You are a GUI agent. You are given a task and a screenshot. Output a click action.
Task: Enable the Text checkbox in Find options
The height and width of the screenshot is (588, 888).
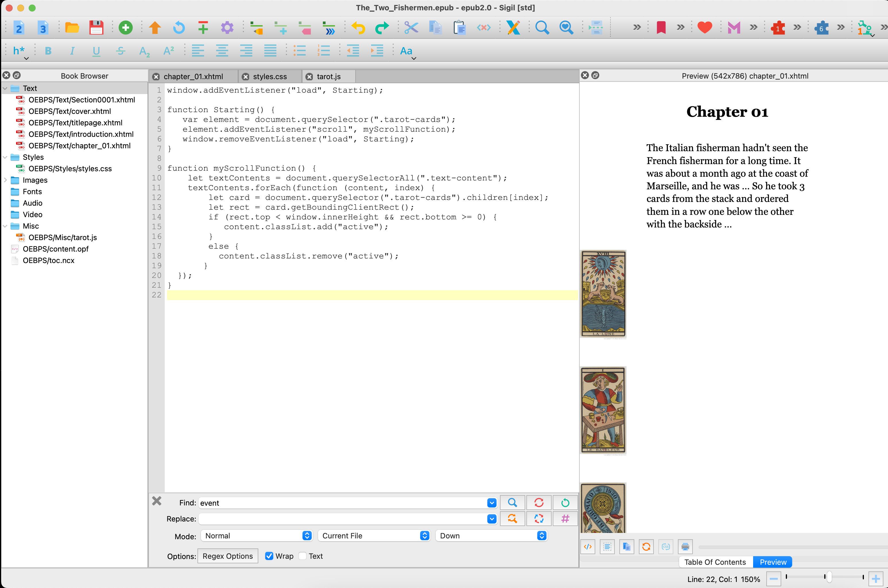pyautogui.click(x=303, y=556)
